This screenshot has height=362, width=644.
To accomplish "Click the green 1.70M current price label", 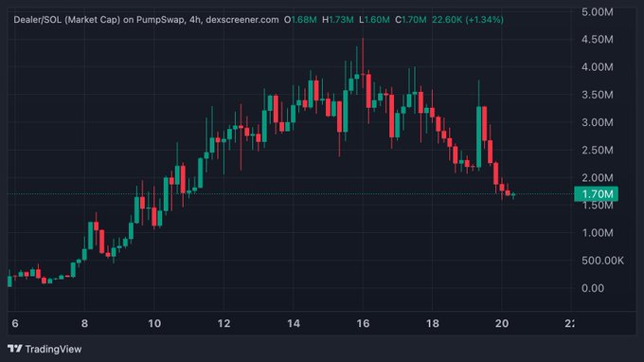I will coord(596,194).
